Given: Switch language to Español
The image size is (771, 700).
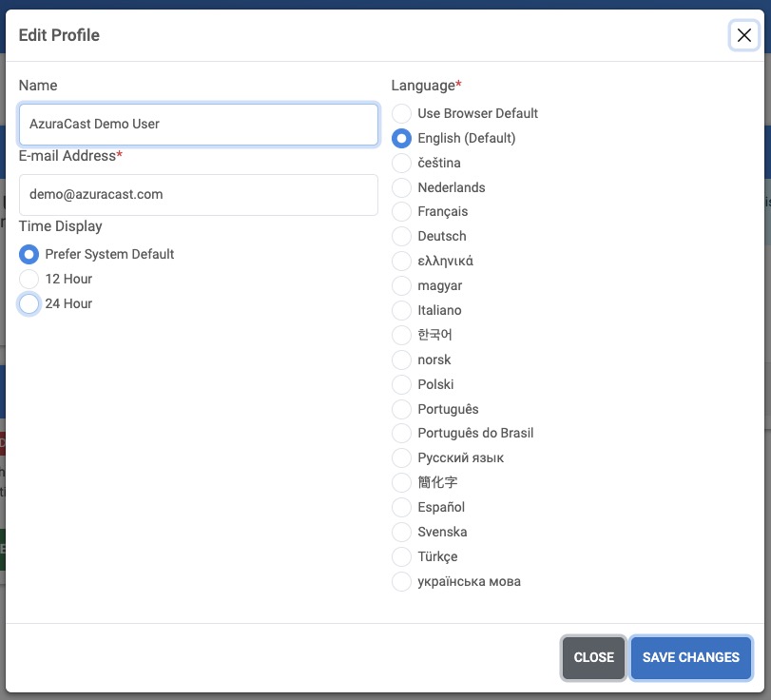Looking at the screenshot, I should pyautogui.click(x=401, y=508).
